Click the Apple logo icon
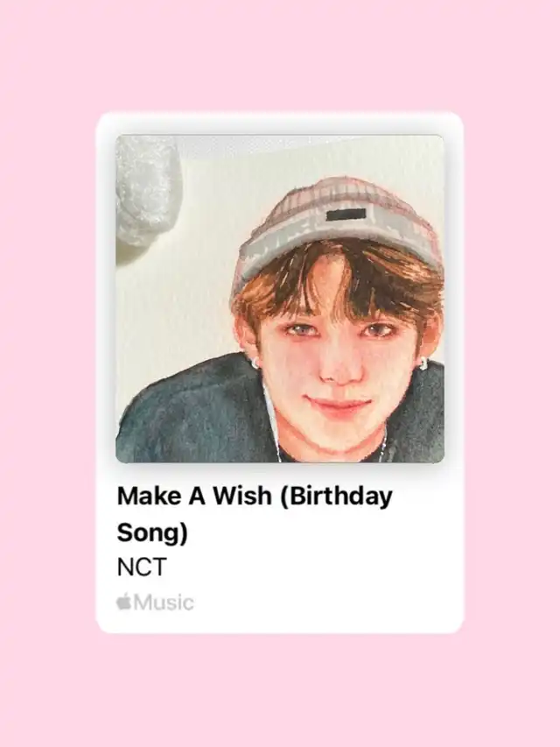The height and width of the screenshot is (747, 560). [x=123, y=603]
